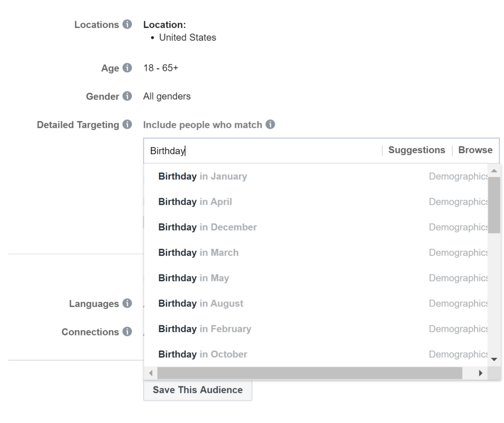The image size is (504, 423).
Task: Click the Gender info icon
Action: click(127, 96)
